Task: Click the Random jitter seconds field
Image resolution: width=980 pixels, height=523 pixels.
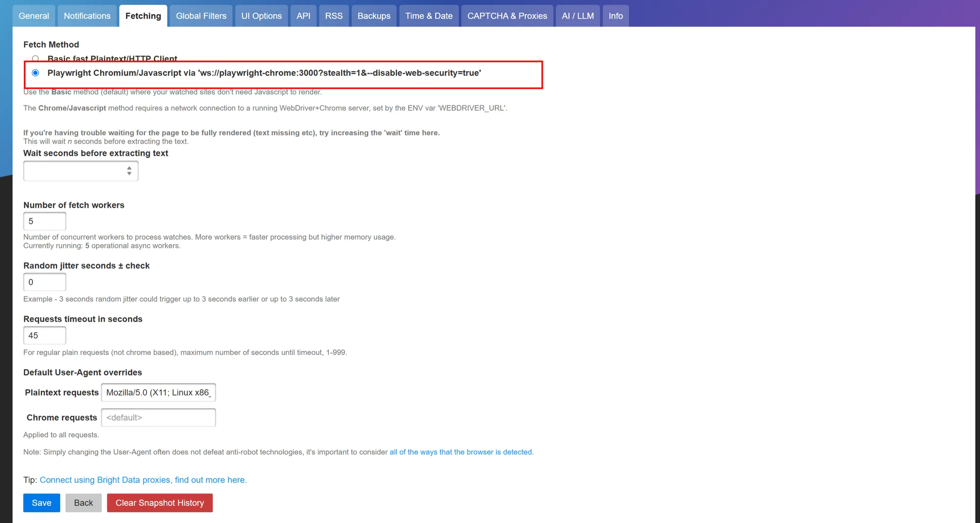Action: [x=45, y=282]
